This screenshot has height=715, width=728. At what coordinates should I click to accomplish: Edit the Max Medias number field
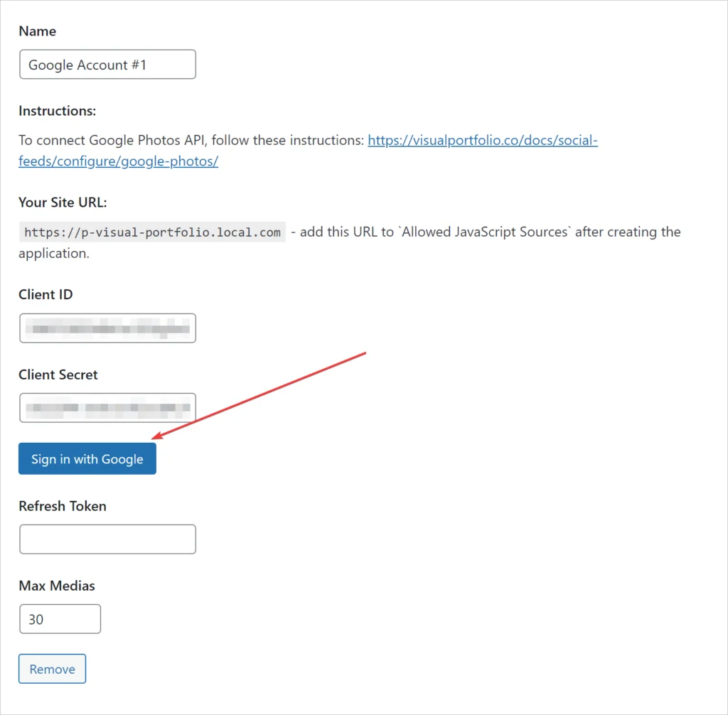click(x=60, y=619)
